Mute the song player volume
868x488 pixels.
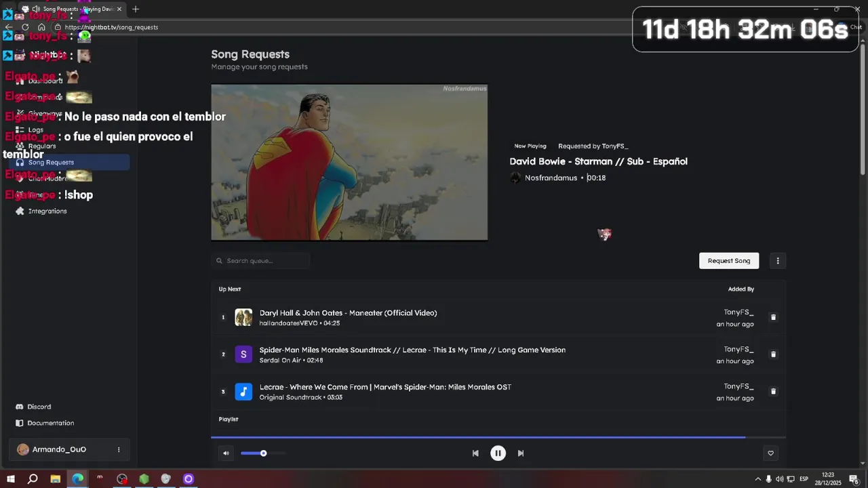pyautogui.click(x=226, y=453)
